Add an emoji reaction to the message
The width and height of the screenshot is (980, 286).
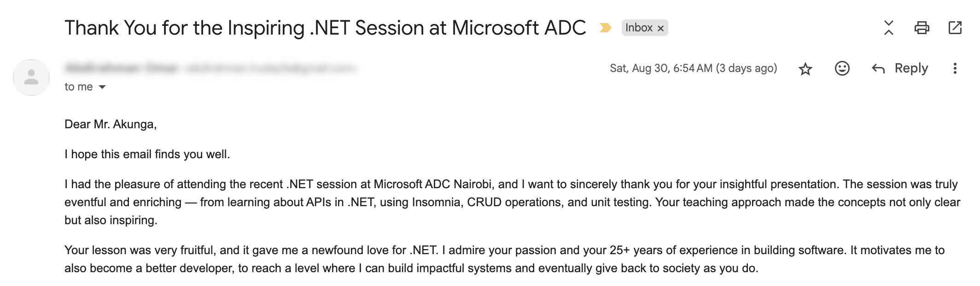coord(842,69)
